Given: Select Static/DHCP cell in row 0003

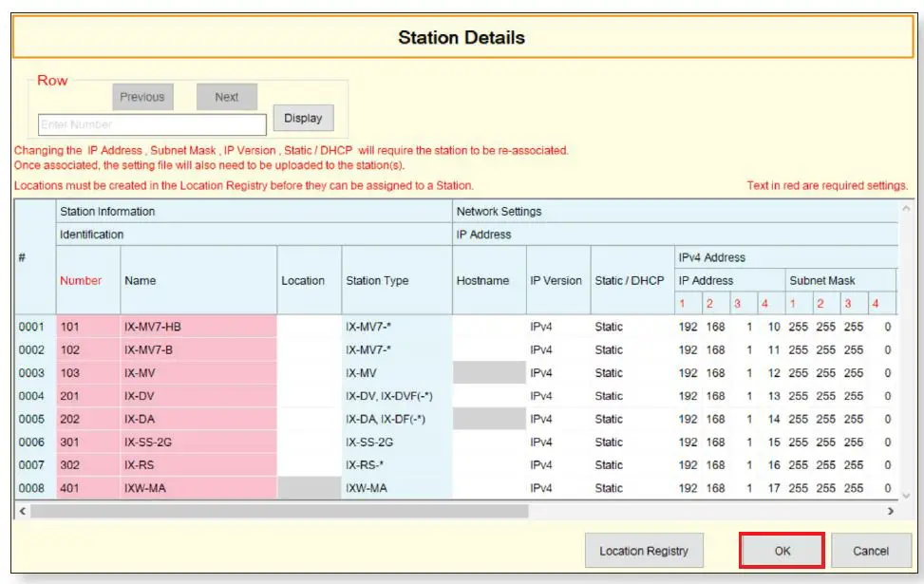Looking at the screenshot, I should pyautogui.click(x=629, y=373).
